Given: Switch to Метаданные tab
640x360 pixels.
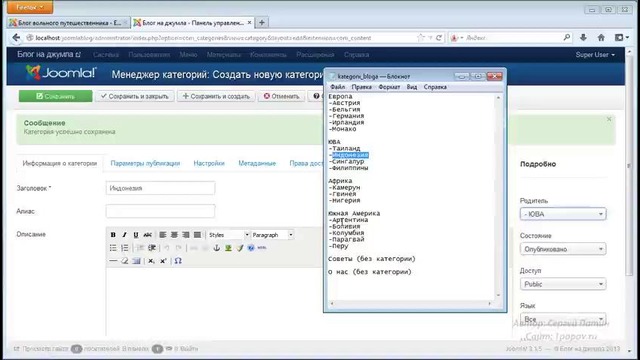Looking at the screenshot, I should pyautogui.click(x=257, y=163).
